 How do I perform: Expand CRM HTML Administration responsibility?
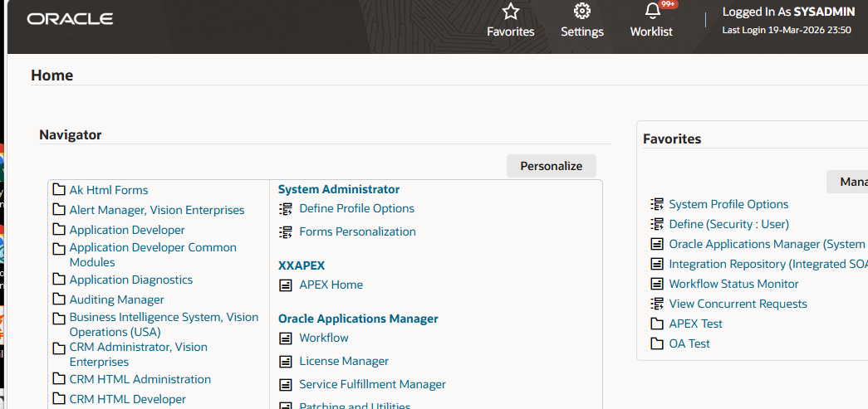click(140, 379)
